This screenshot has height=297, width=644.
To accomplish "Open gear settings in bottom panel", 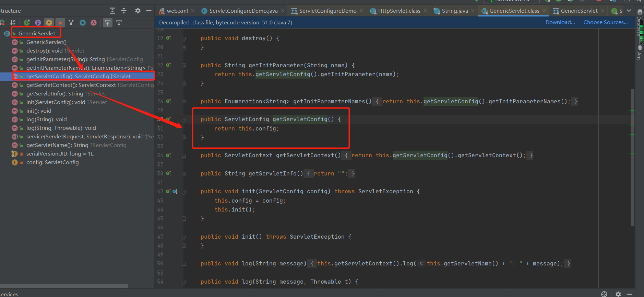I will click(x=618, y=294).
